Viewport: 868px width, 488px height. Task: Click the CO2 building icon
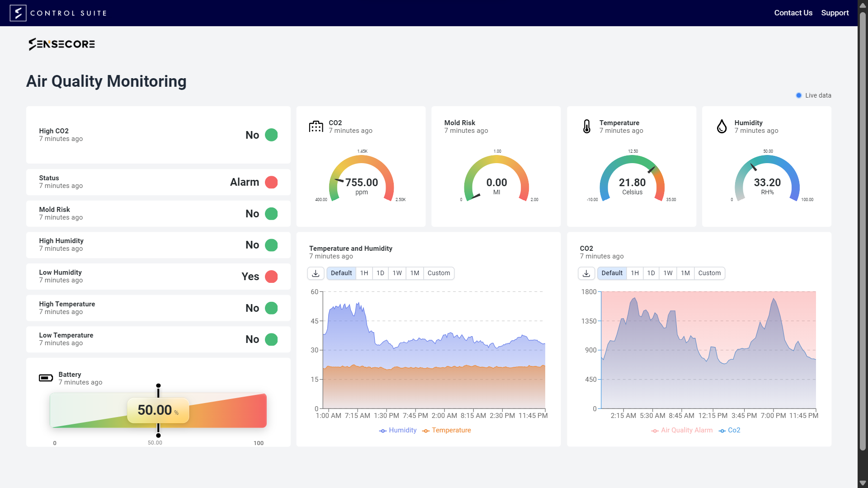point(316,127)
